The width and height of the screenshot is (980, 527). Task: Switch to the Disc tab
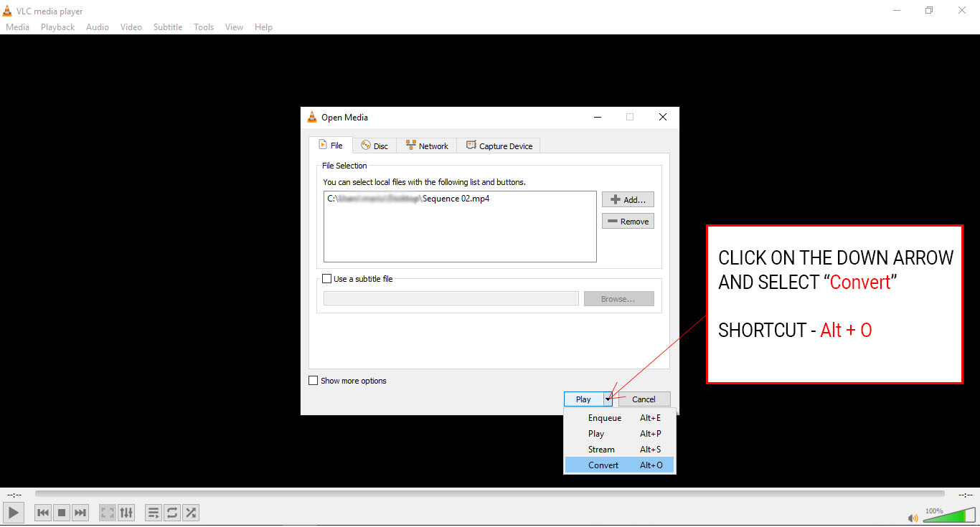coord(374,146)
